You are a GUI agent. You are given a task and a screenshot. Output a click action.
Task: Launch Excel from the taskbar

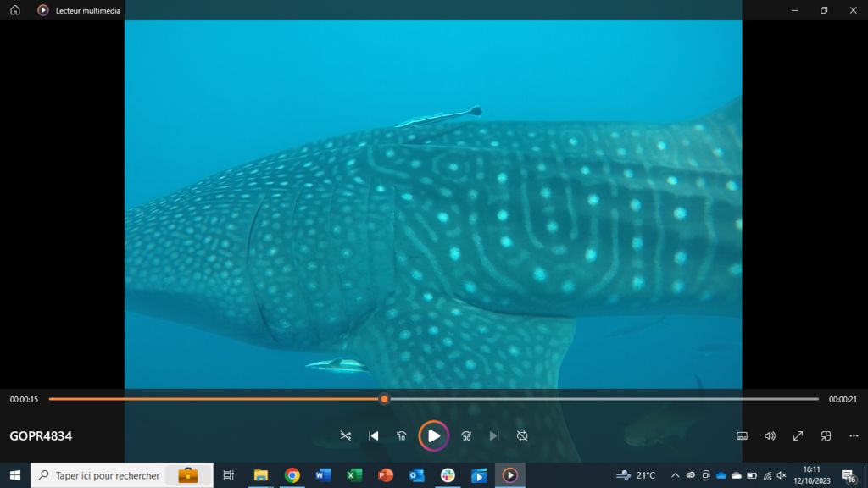354,475
